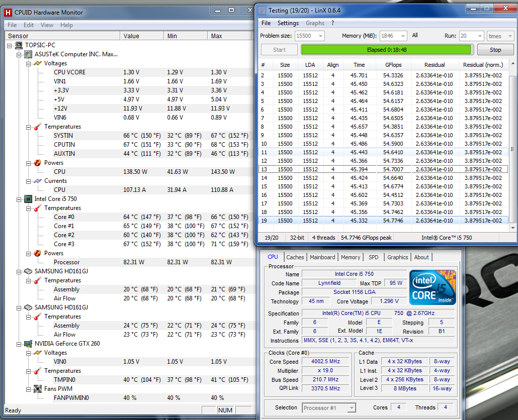Click the green Elapsed progress bar

tap(387, 50)
